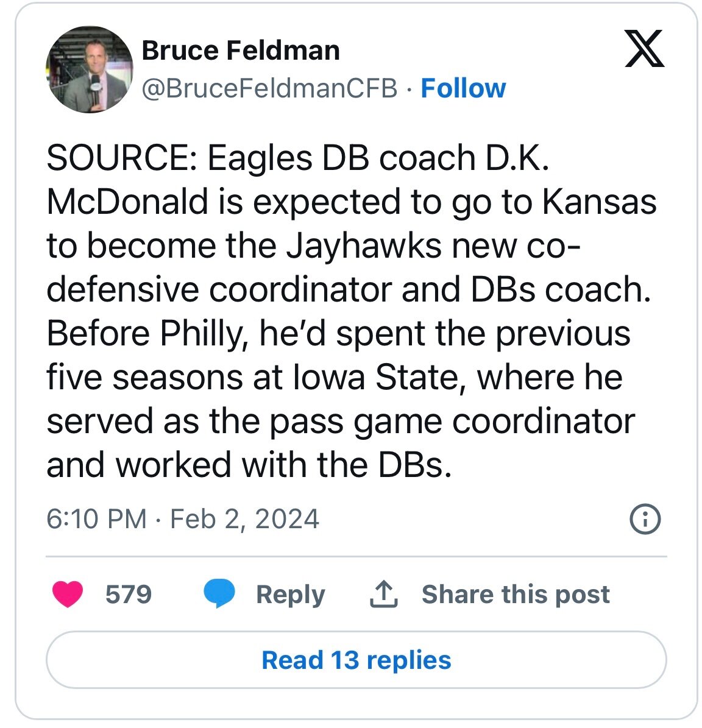Click the Reply label

pyautogui.click(x=290, y=594)
